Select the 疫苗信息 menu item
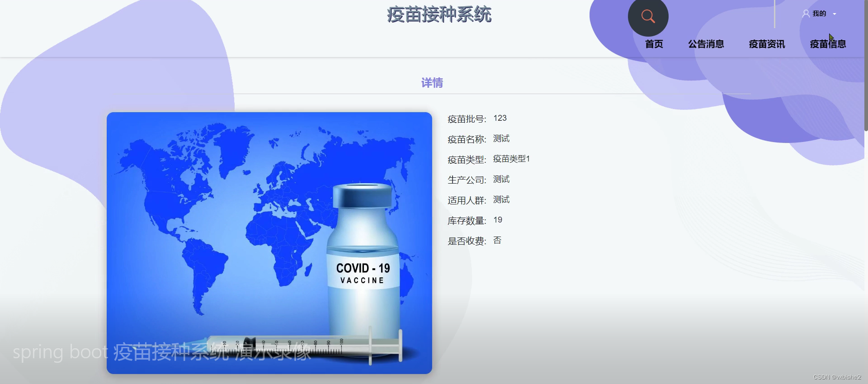The width and height of the screenshot is (868, 384). 828,44
